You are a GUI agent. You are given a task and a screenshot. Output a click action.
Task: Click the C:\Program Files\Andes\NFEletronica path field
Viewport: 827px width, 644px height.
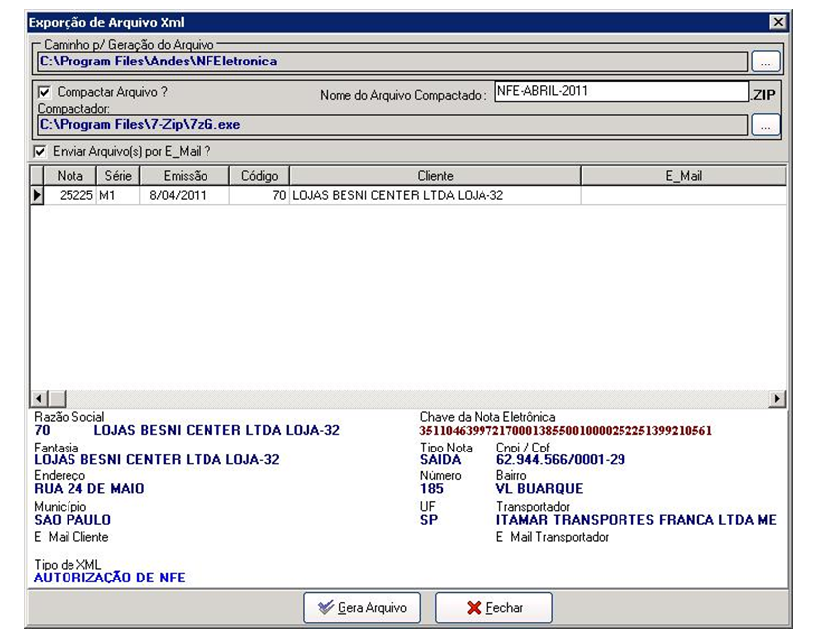tap(392, 62)
